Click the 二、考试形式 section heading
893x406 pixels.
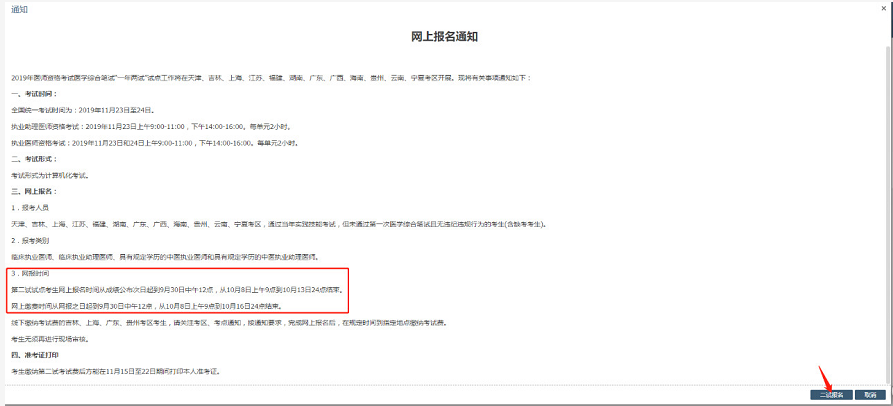pyautogui.click(x=36, y=159)
